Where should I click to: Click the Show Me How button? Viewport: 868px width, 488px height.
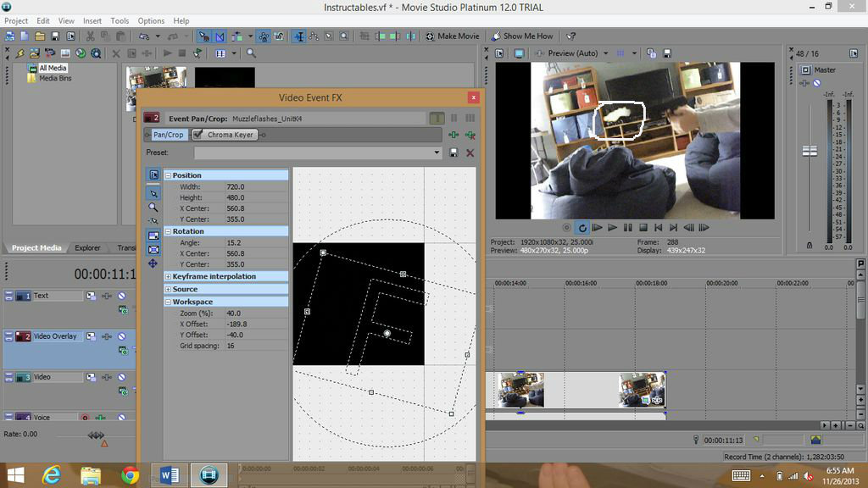[522, 36]
